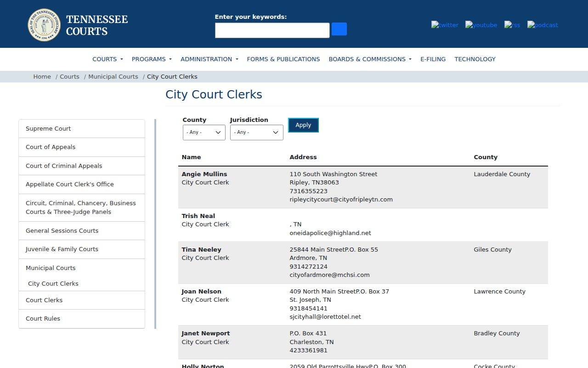Click the name Tina Neeley
The image size is (588, 368).
[x=201, y=250]
